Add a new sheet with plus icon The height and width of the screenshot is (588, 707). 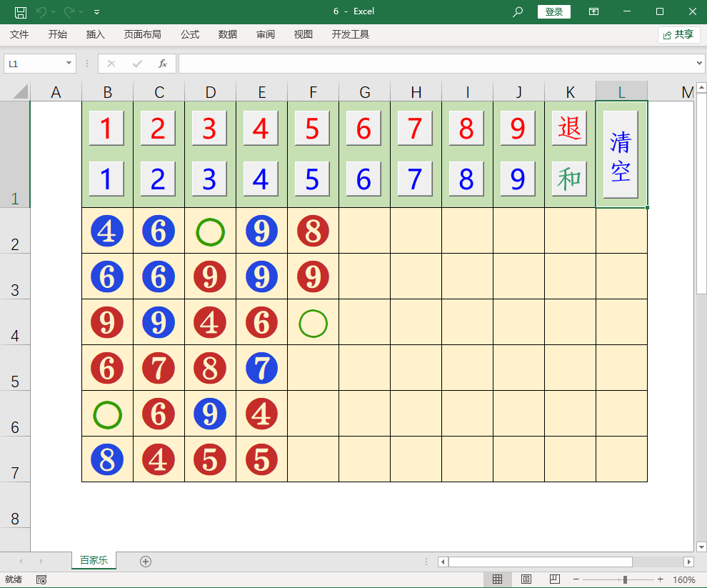click(146, 562)
